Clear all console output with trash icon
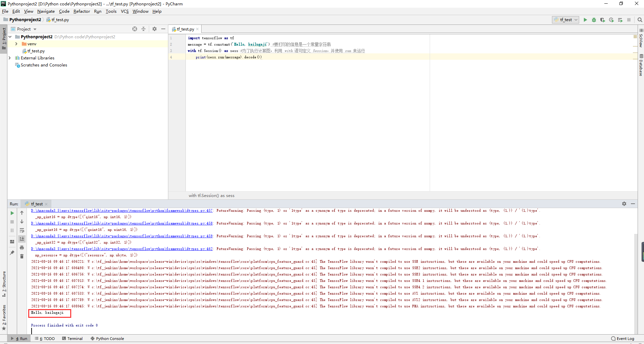644x344 pixels. point(22,256)
